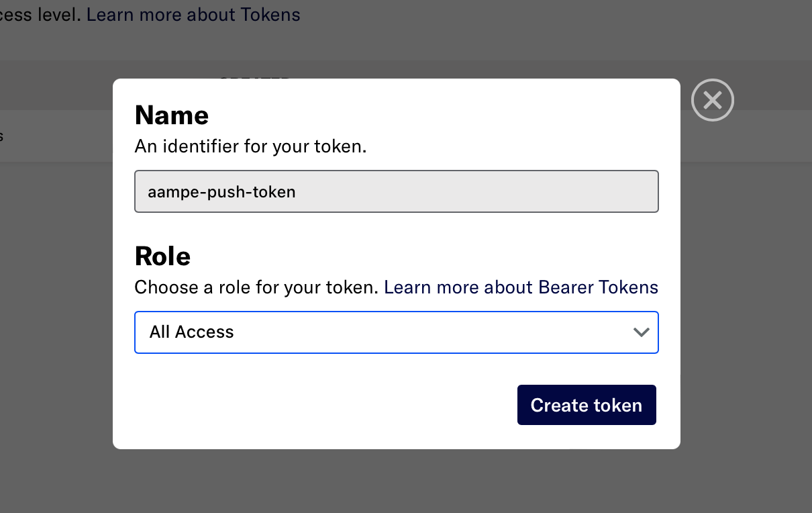Click the chevron arrow in the Role selector
This screenshot has height=513, width=812.
click(x=641, y=332)
